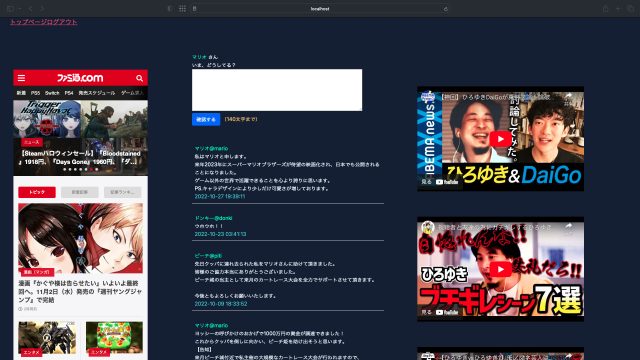Screen dimensions: 640x360
Task: Open a new tab with plus icon
Action: click(x=618, y=9)
